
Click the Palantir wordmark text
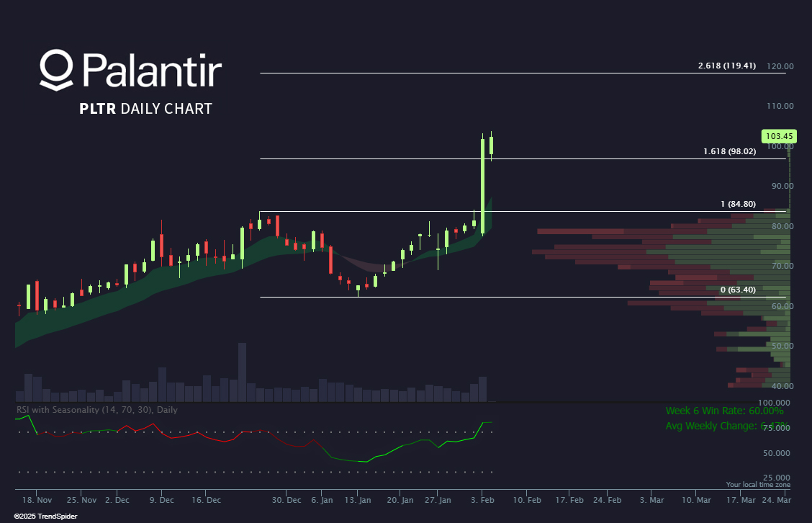(x=153, y=70)
